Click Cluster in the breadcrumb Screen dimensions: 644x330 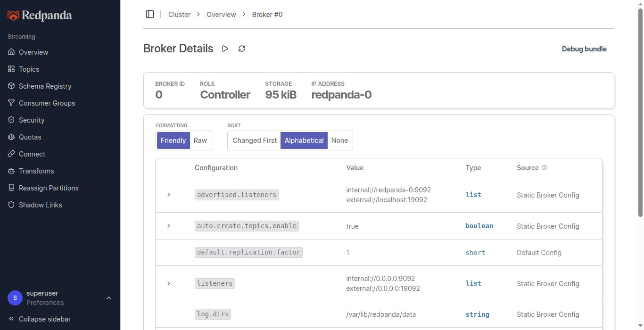click(x=179, y=15)
